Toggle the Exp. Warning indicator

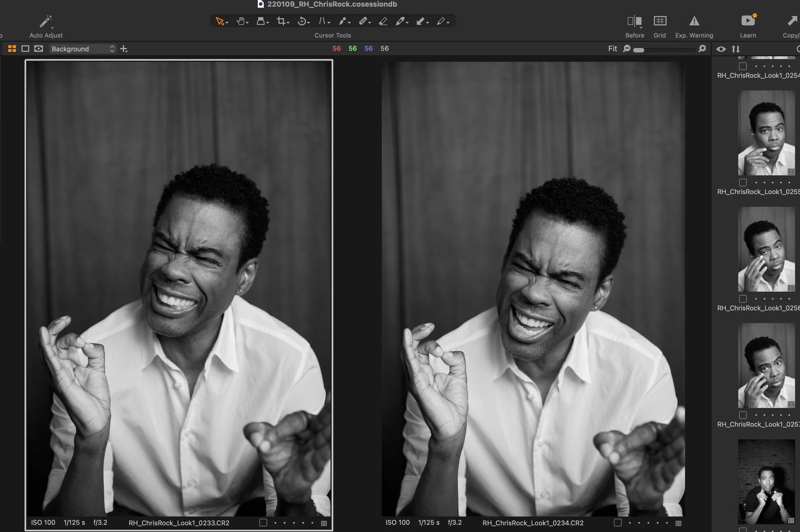694,21
